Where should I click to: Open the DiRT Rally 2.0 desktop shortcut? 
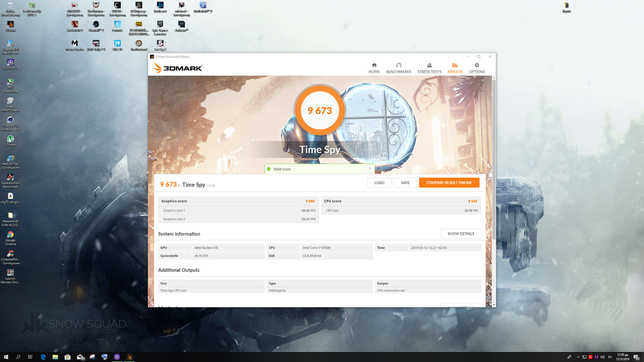click(x=96, y=45)
